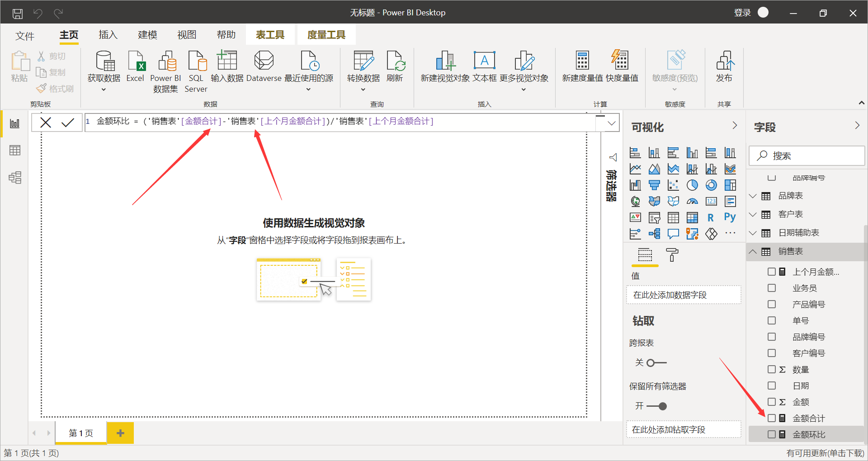This screenshot has width=868, height=461.
Task: Collapse the 字段 pane
Action: coord(857,126)
